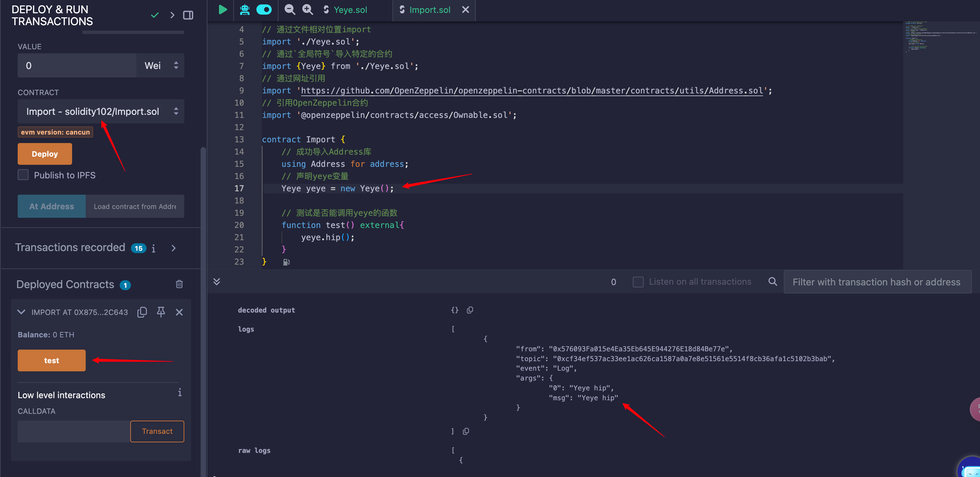Click the gas estimate icon on line 23
Viewport: 980px width, 477px height.
pyautogui.click(x=286, y=262)
